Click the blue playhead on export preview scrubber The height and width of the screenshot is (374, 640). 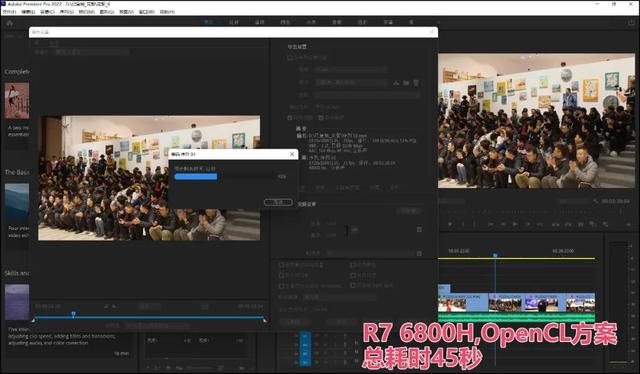tap(73, 314)
